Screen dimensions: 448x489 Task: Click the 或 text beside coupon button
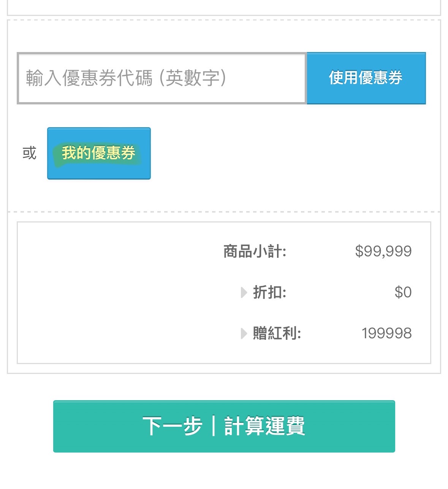[29, 153]
